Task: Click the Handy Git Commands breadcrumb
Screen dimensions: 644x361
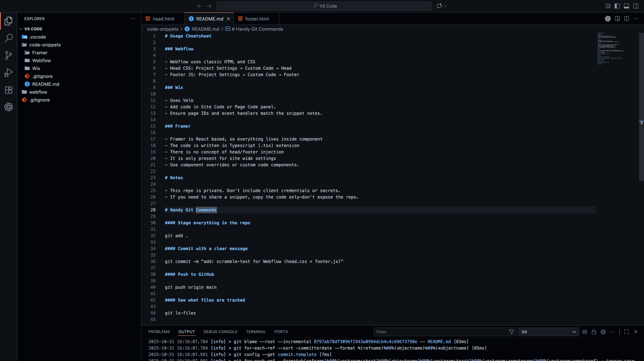Action: click(257, 29)
